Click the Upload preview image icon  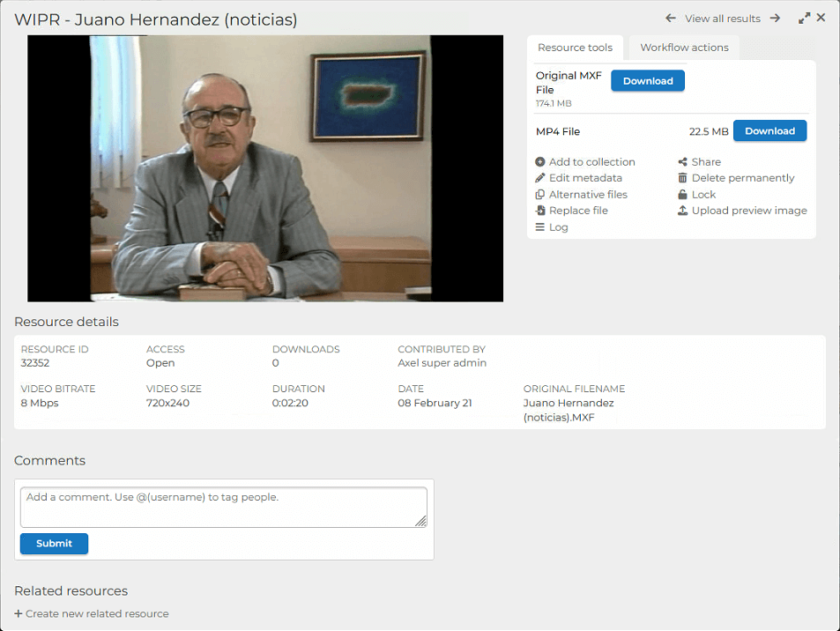pyautogui.click(x=682, y=211)
